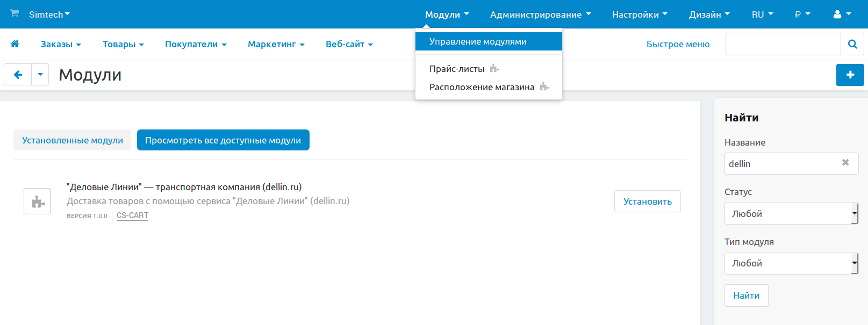Screen dimensions: 868x325
Task: Click the shopping cart storefront icon
Action: 15,13
